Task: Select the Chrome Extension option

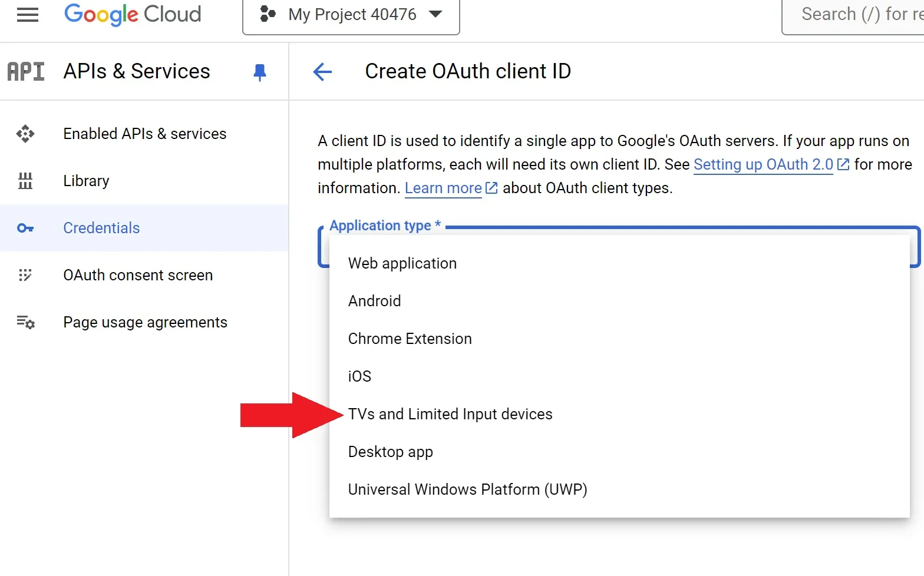Action: 410,339
